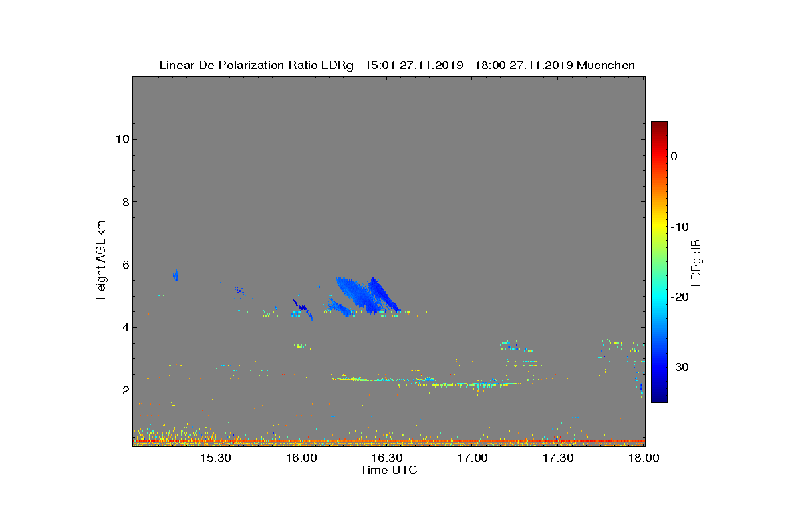This screenshot has height=532, width=798.
Task: Click the colorbar value 0
Action: coord(674,156)
